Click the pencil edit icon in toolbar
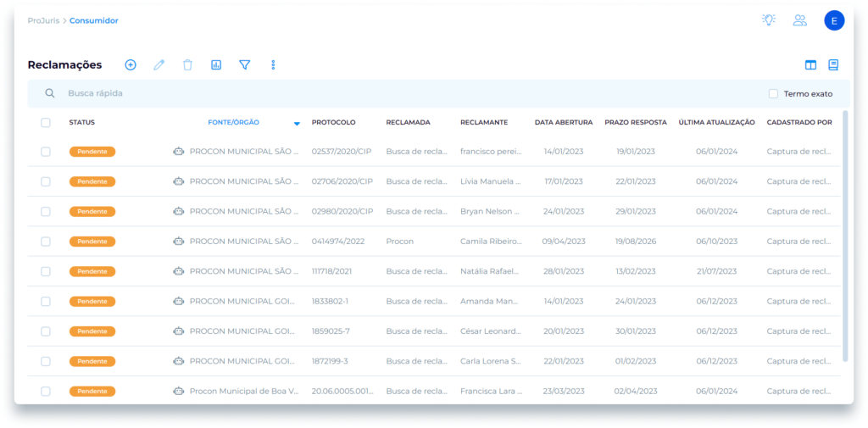 (159, 64)
